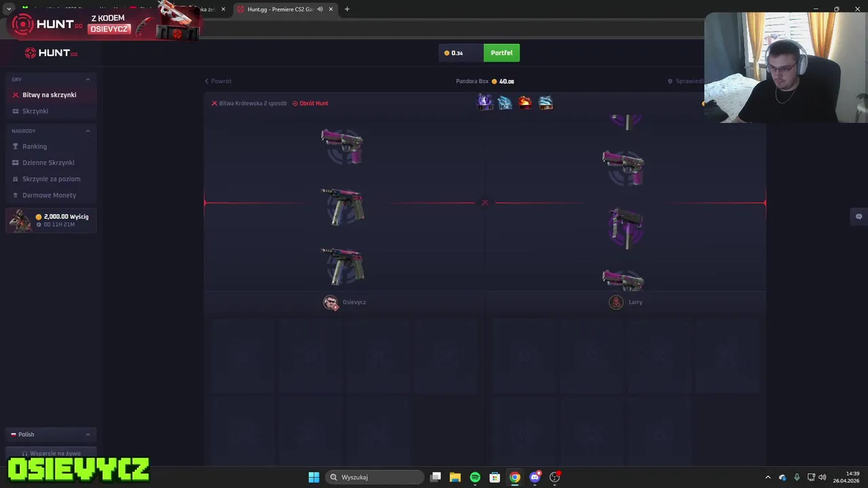
Task: Open Skrzynki from the sidebar
Action: click(x=51, y=111)
